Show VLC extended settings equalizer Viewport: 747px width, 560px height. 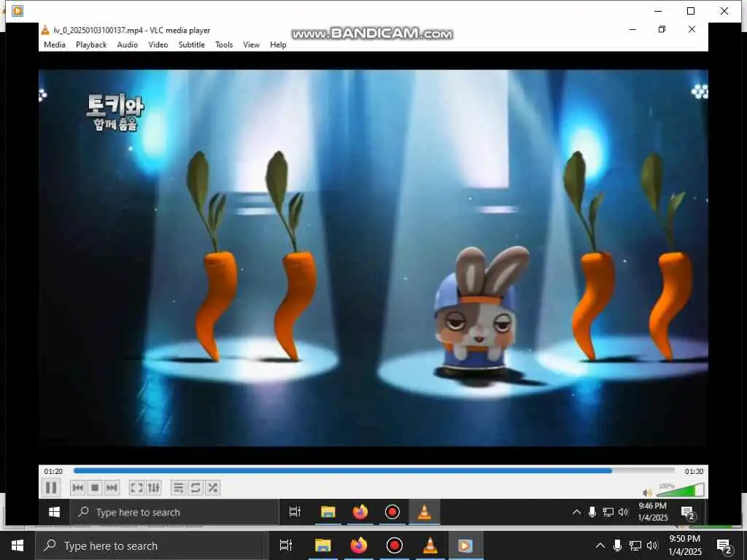(153, 488)
